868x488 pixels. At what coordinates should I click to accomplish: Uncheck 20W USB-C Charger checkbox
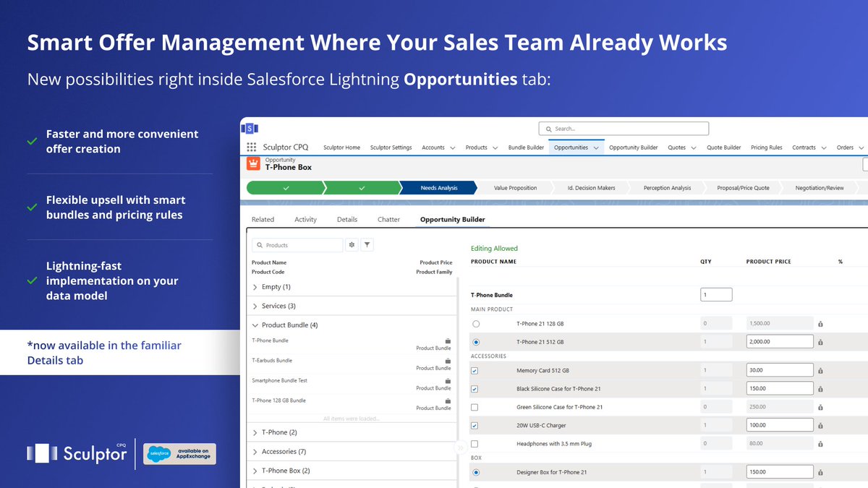pyautogui.click(x=475, y=425)
